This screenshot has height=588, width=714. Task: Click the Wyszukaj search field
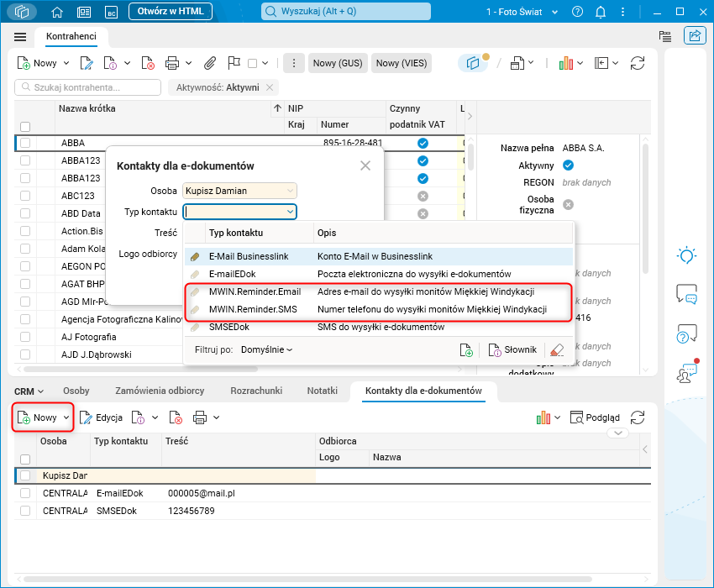[x=346, y=12]
